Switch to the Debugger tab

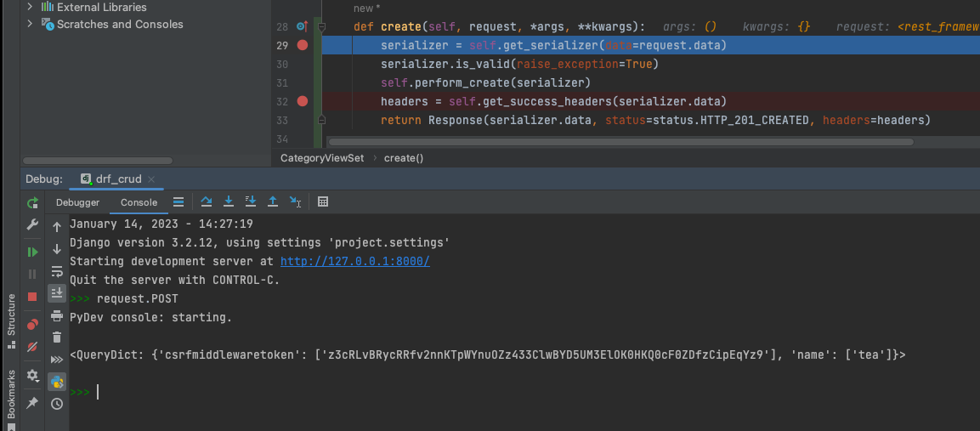(77, 202)
